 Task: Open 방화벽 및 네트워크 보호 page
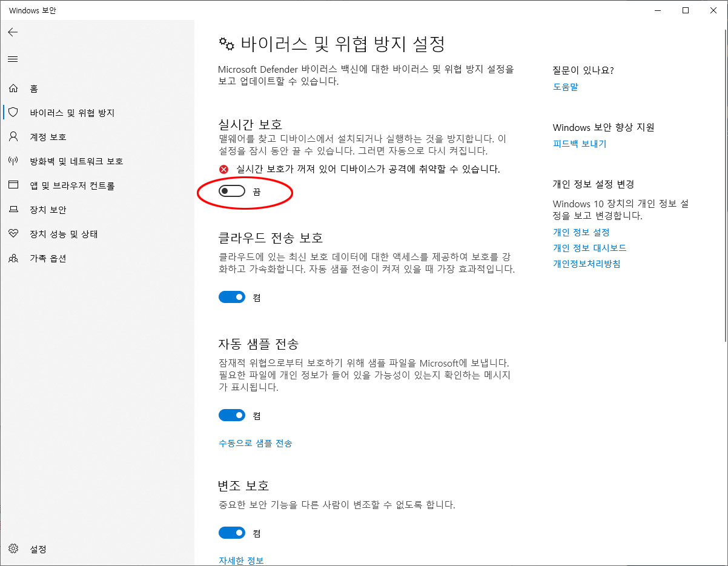tap(97, 161)
